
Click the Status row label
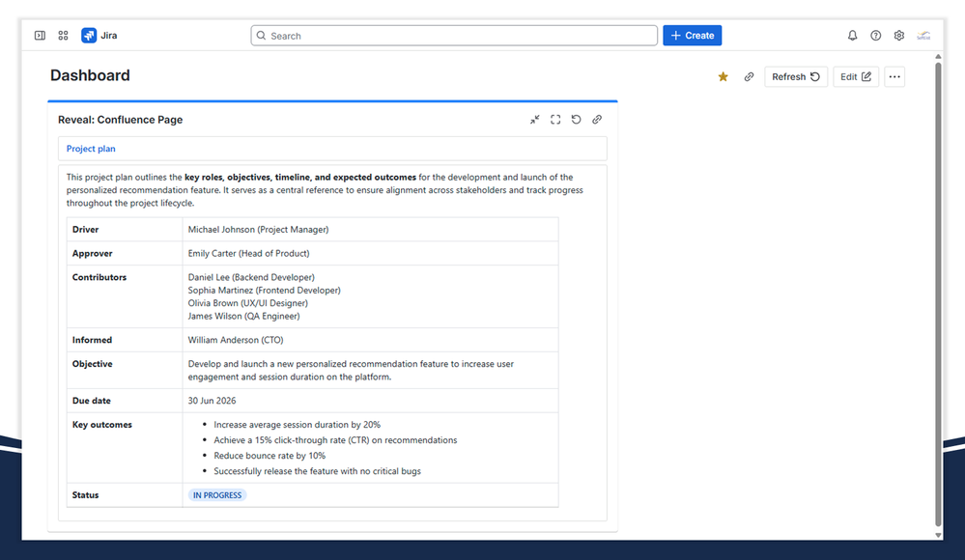86,494
